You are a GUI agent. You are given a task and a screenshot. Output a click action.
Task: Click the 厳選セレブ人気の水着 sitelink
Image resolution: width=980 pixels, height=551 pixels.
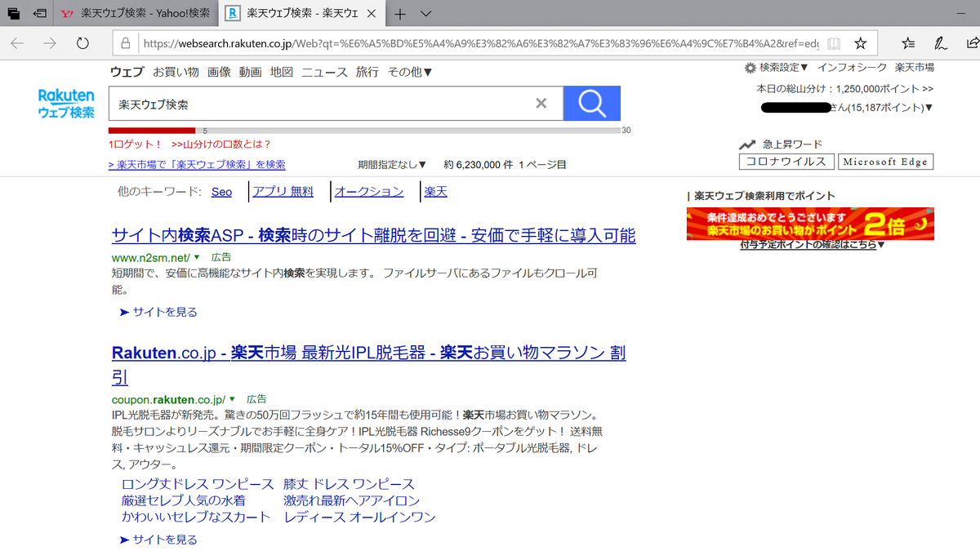tap(183, 500)
